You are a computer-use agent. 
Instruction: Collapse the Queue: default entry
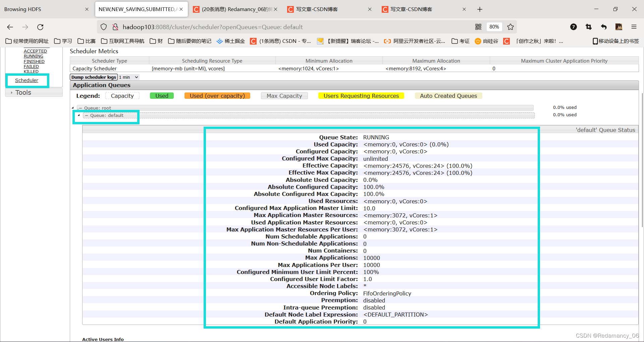pos(78,115)
